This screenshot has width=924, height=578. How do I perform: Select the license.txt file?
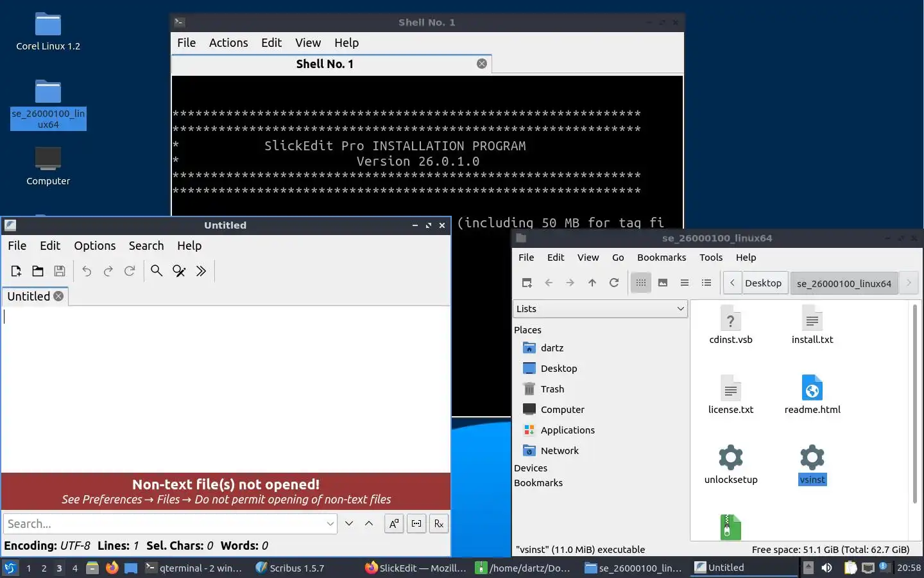(731, 396)
